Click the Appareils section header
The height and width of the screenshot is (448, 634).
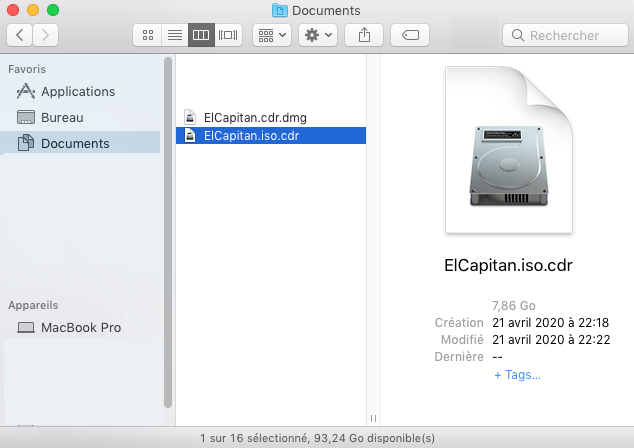(33, 305)
